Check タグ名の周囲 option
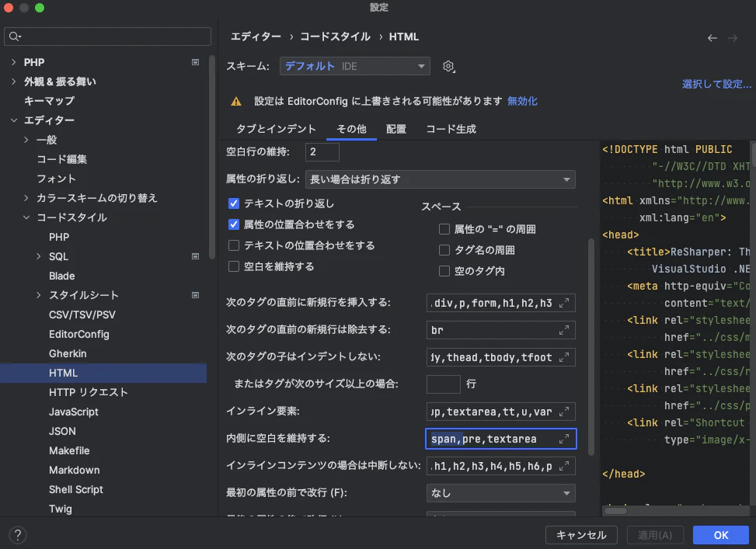756x549 pixels. click(444, 250)
